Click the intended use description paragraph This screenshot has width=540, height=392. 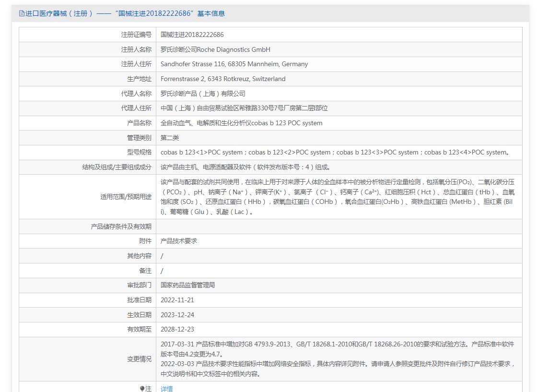point(338,197)
